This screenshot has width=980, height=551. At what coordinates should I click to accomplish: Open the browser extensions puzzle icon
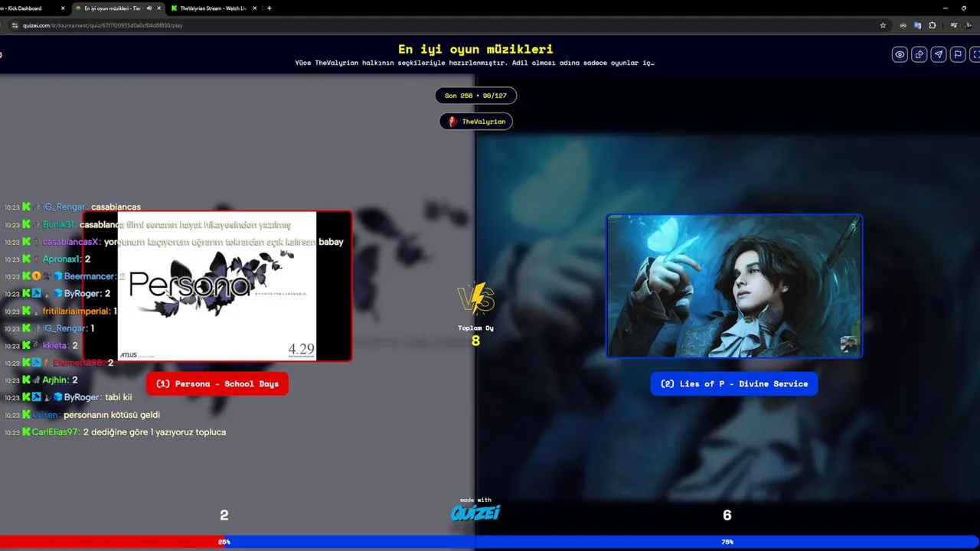(932, 25)
